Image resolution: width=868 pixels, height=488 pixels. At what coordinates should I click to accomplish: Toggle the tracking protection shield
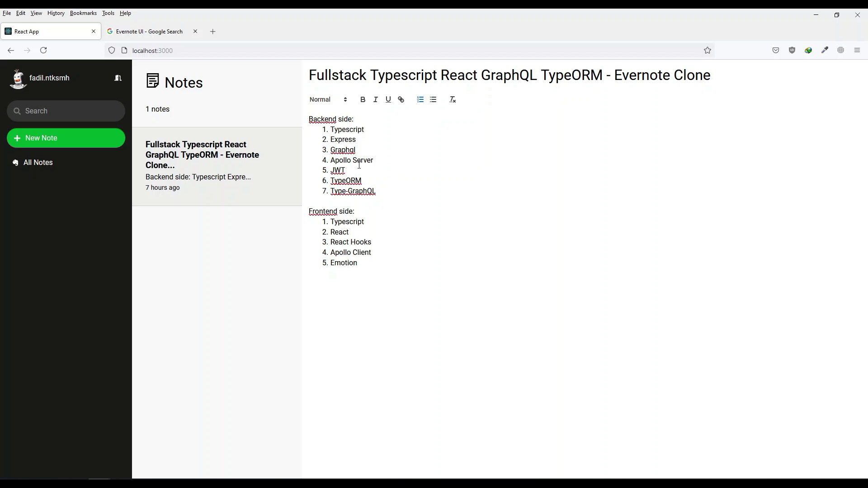click(x=112, y=50)
